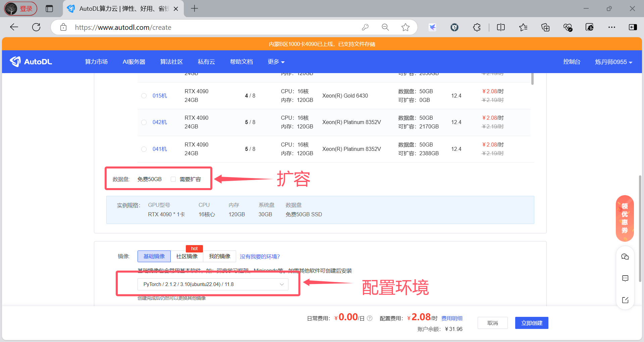Open the feedback edit floating icon
Viewport: 644px width, 342px height.
[x=625, y=300]
